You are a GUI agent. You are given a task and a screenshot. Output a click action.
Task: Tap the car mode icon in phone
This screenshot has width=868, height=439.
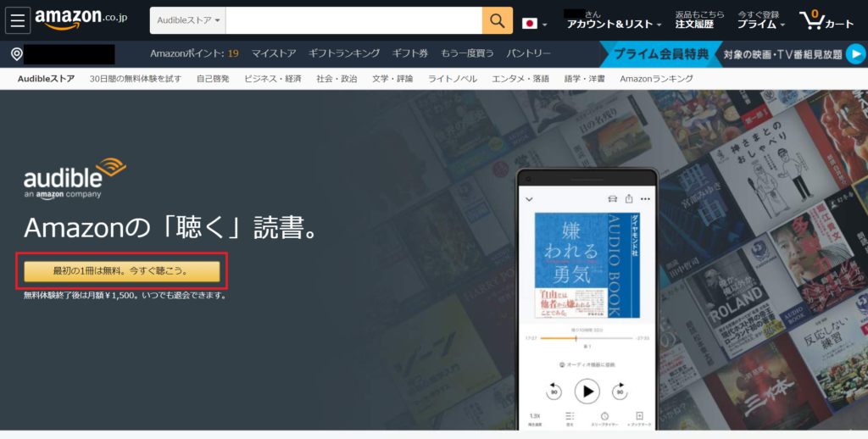(612, 199)
